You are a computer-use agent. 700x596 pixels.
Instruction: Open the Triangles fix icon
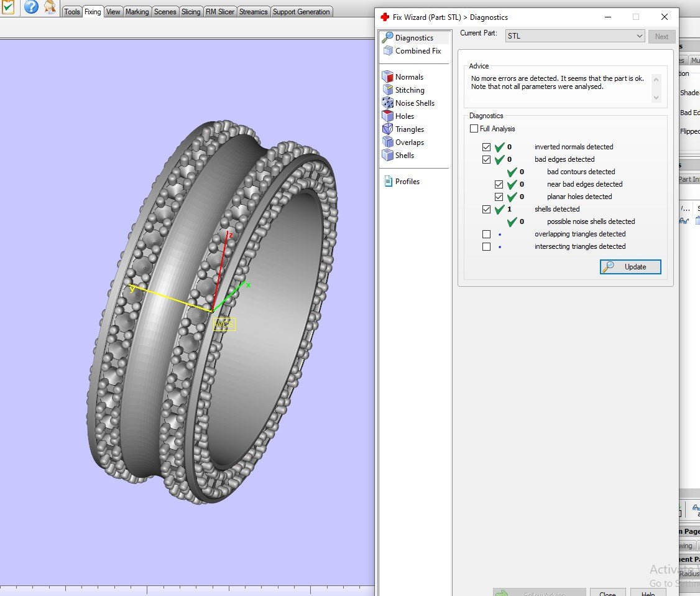click(388, 129)
